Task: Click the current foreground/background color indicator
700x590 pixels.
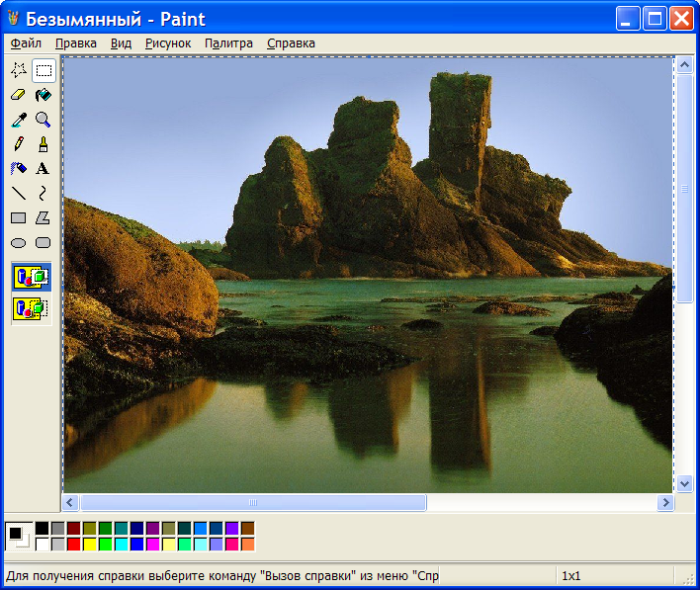Action: pyautogui.click(x=19, y=536)
